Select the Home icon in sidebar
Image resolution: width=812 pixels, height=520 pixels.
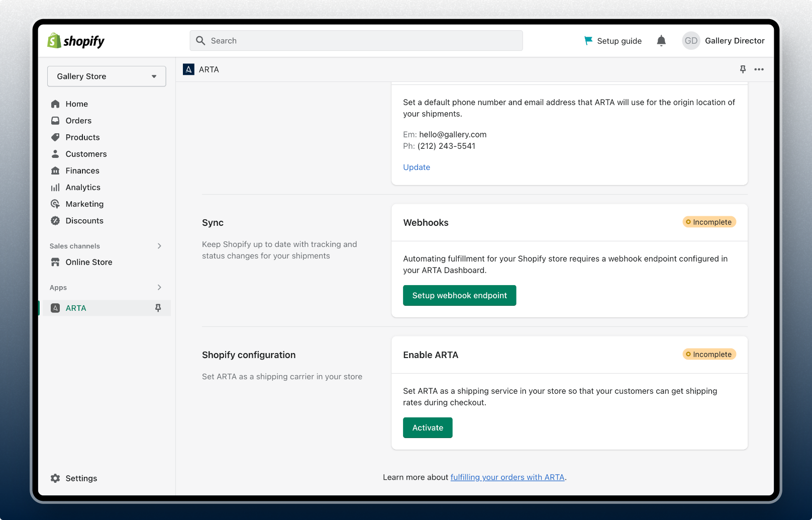point(55,104)
